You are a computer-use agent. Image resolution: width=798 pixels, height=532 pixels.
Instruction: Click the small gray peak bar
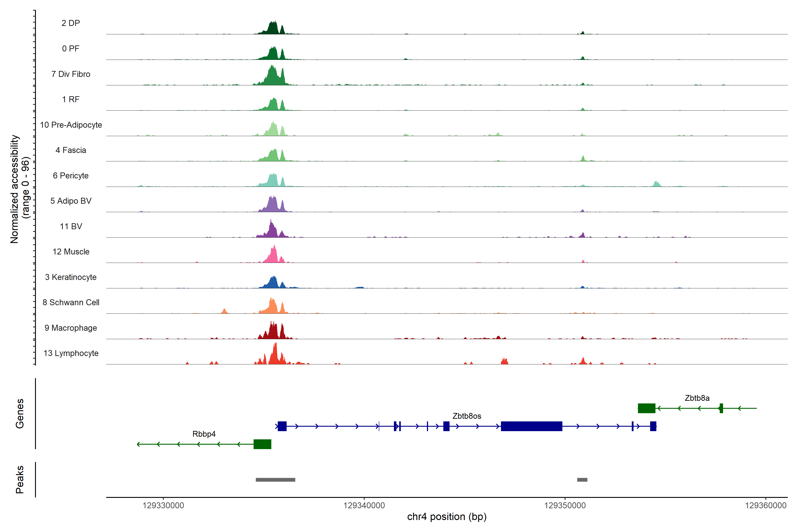(x=582, y=480)
